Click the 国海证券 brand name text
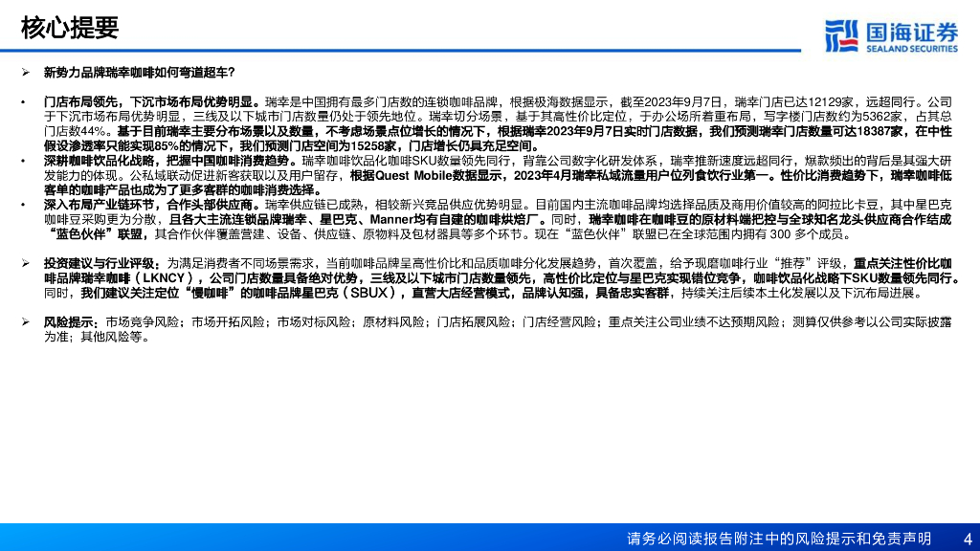 [912, 32]
